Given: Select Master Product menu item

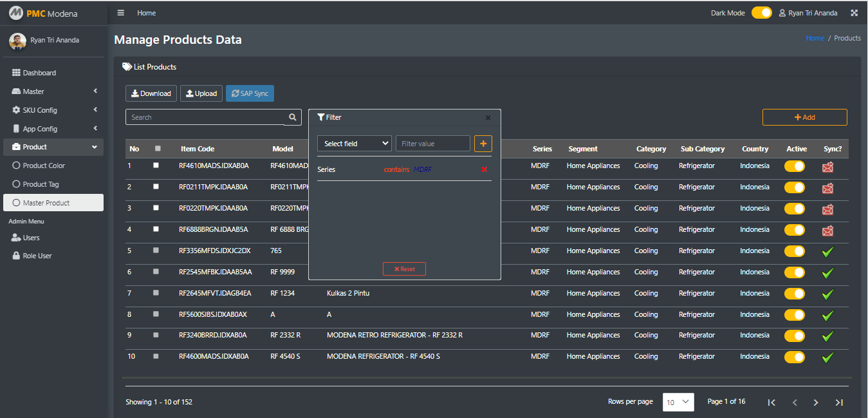Looking at the screenshot, I should click(53, 203).
